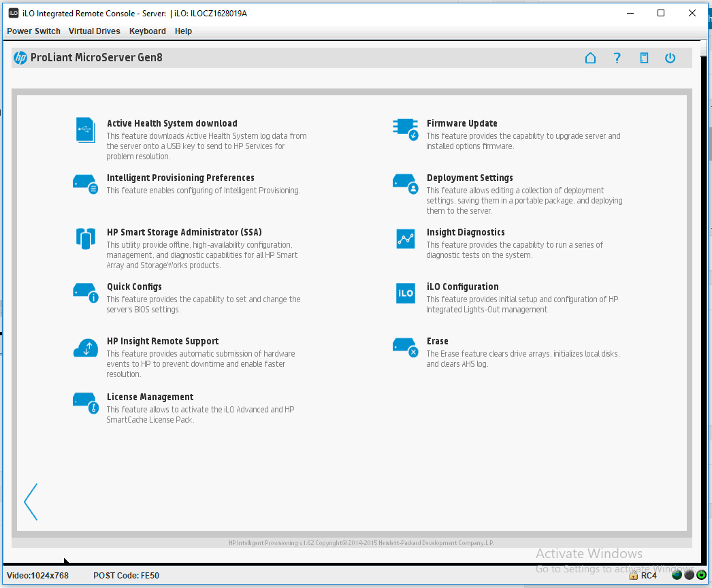Click the Erase feature description text

523,359
